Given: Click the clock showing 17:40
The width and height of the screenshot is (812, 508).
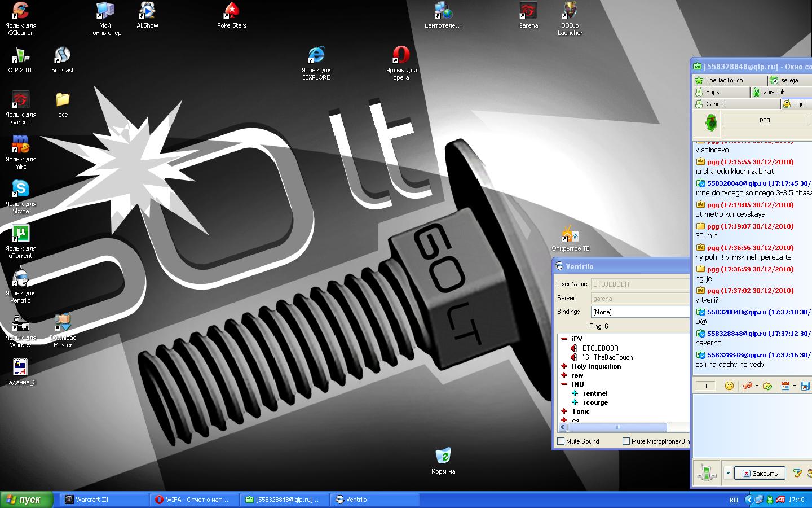Looking at the screenshot, I should [x=797, y=500].
